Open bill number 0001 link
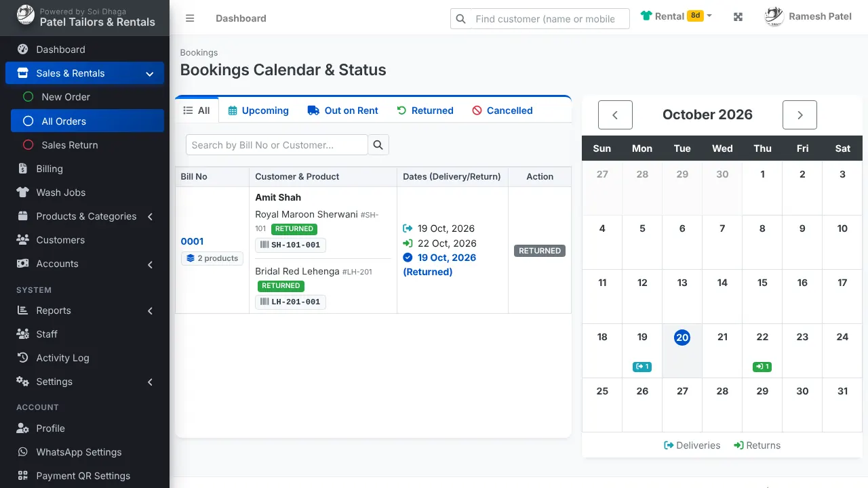The width and height of the screenshot is (868, 488). pyautogui.click(x=192, y=241)
